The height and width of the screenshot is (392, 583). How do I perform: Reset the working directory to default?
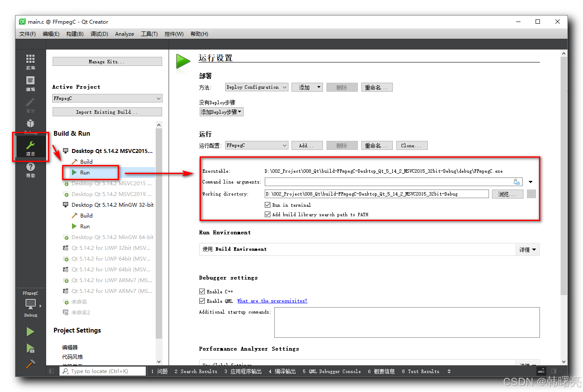(x=531, y=194)
